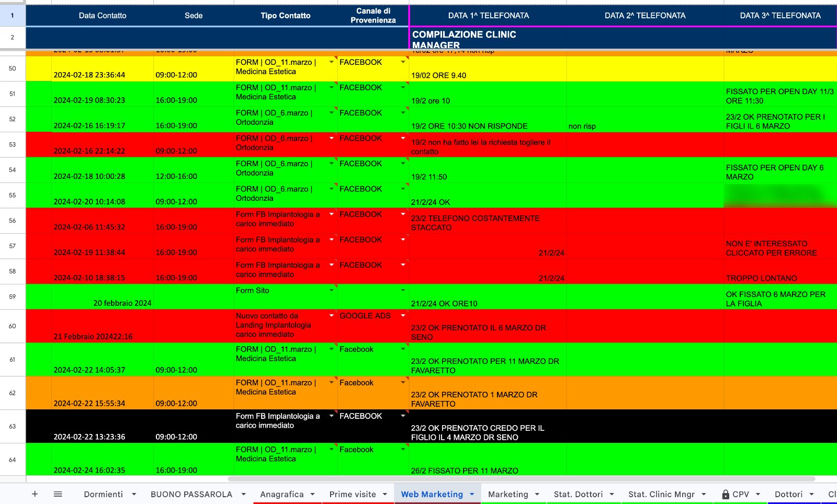Go to Stat. Clinic Mngr sheet
Viewport: 837px width, 504px height.
pyautogui.click(x=661, y=495)
